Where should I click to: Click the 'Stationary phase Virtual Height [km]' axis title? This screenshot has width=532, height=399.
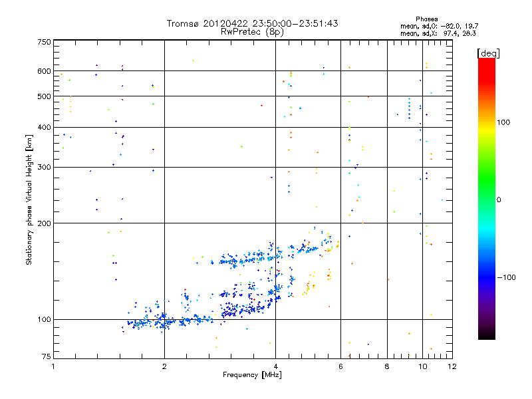click(x=29, y=199)
